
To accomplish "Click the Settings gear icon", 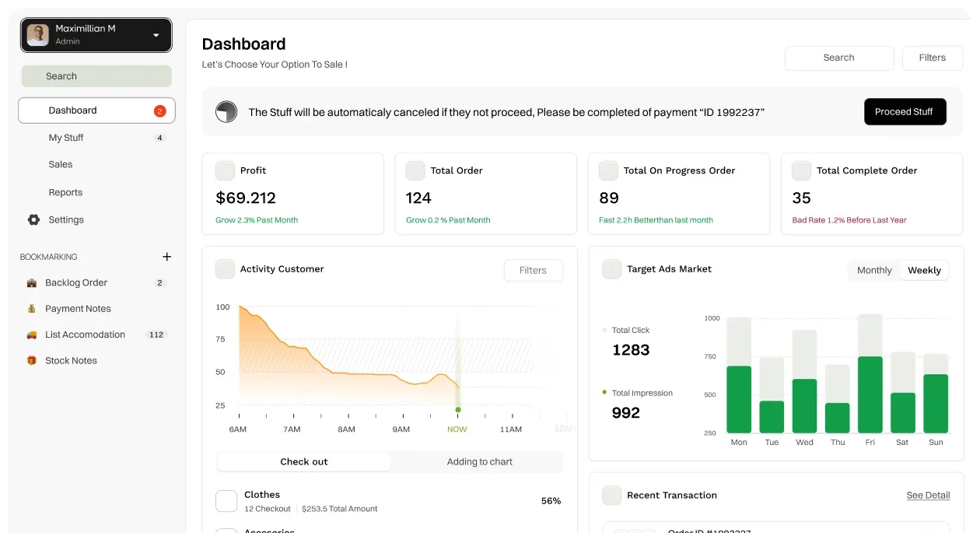I will pos(33,220).
